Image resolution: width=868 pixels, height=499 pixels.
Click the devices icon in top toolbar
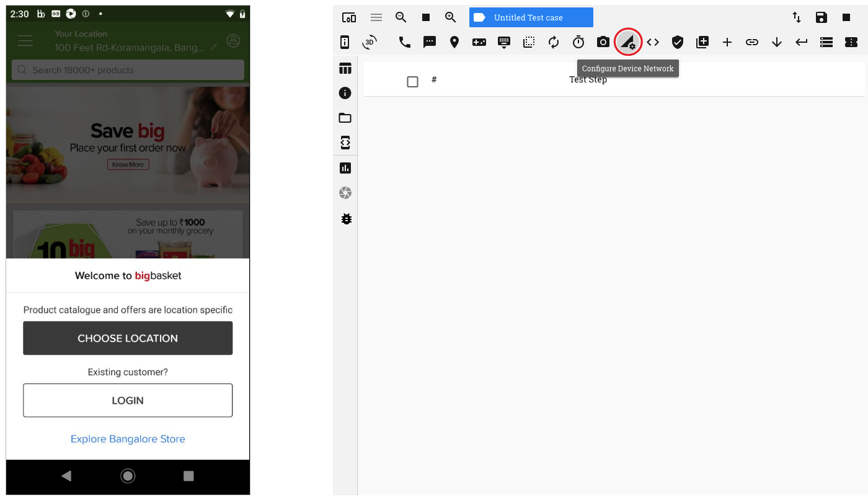coord(349,17)
